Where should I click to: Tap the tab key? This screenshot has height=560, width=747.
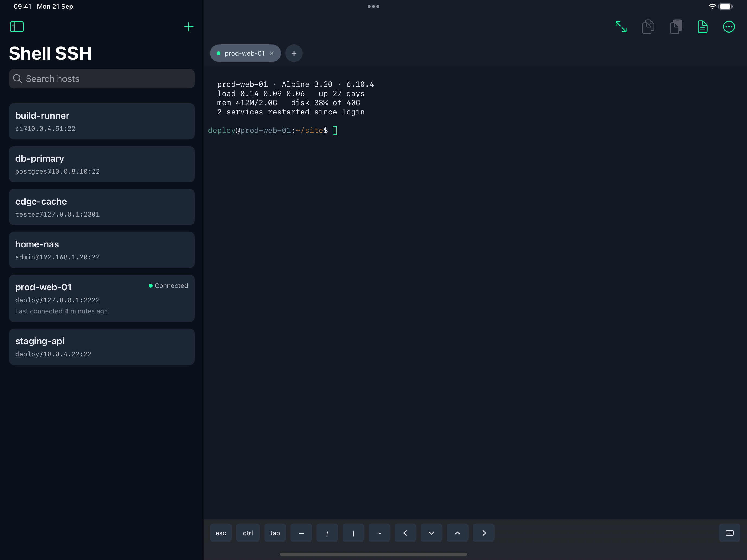pos(275,533)
